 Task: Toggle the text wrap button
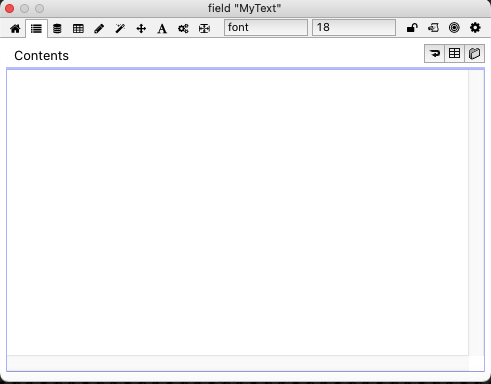tap(434, 53)
